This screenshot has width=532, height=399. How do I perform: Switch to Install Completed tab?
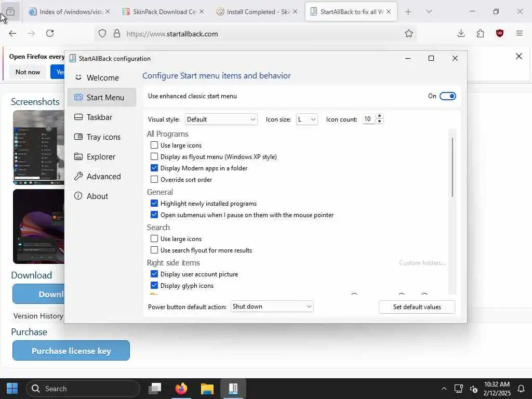[257, 12]
